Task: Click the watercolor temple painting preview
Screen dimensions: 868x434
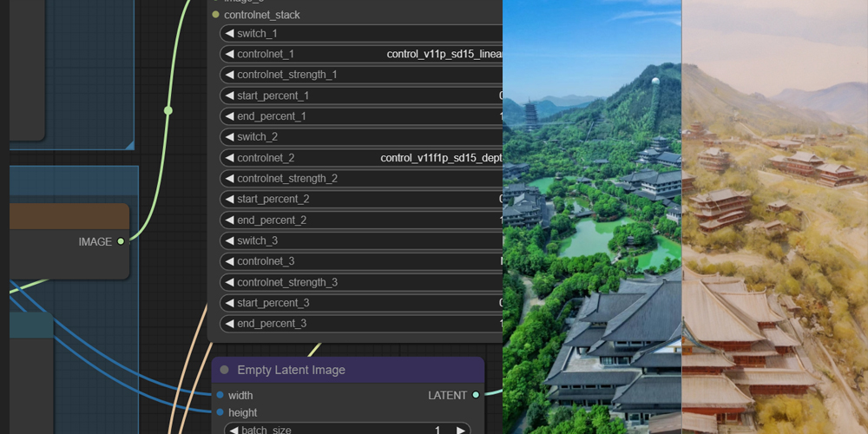Action: click(x=775, y=217)
